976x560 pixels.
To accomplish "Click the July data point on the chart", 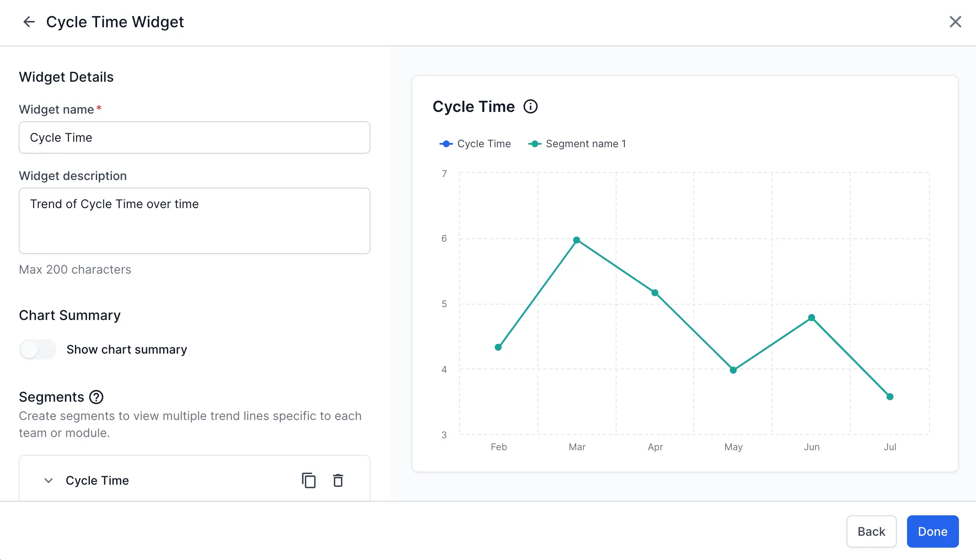I will pos(890,397).
